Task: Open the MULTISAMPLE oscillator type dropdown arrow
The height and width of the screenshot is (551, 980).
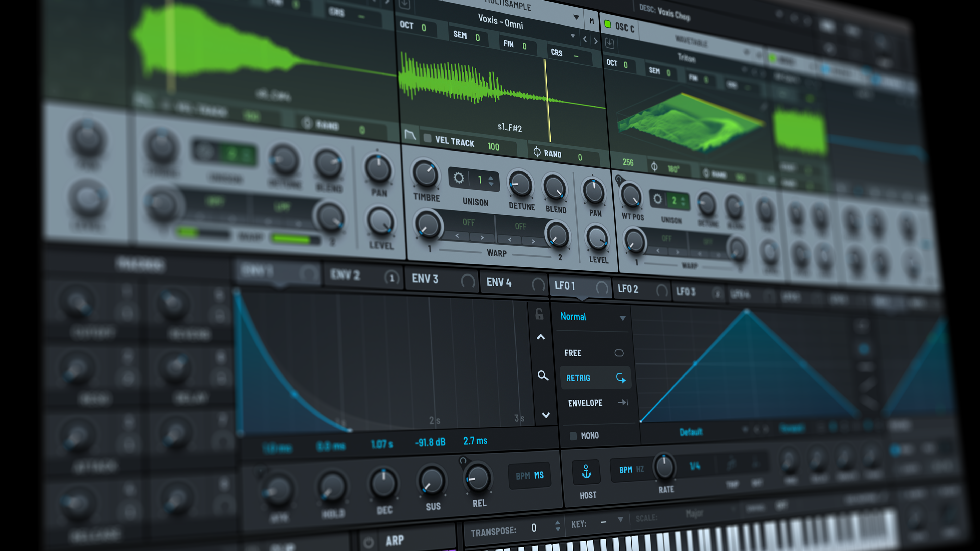Action: (x=576, y=17)
